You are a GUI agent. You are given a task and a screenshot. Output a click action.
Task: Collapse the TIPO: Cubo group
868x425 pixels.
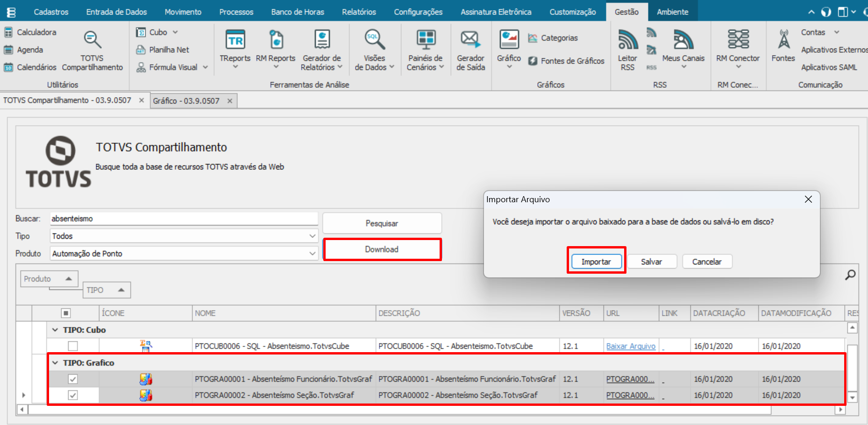55,330
